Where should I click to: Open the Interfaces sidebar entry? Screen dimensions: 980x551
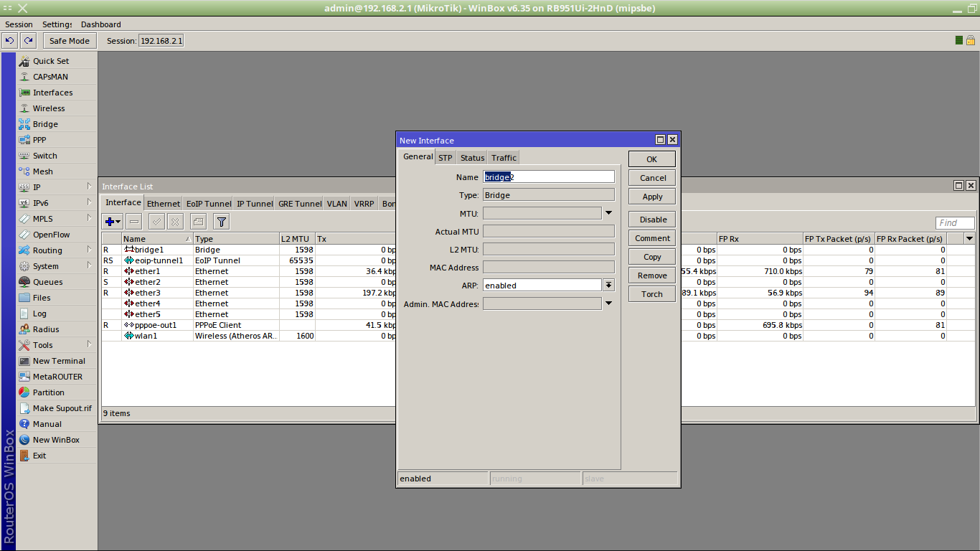[56, 93]
